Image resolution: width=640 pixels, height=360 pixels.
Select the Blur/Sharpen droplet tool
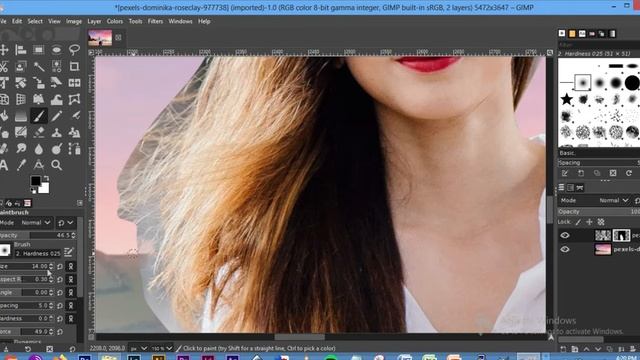[39, 149]
